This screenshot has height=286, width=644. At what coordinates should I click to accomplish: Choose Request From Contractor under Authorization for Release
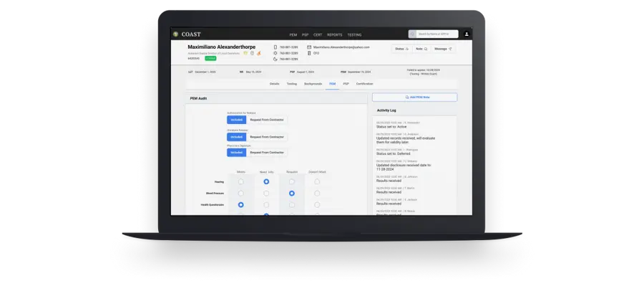(267, 120)
